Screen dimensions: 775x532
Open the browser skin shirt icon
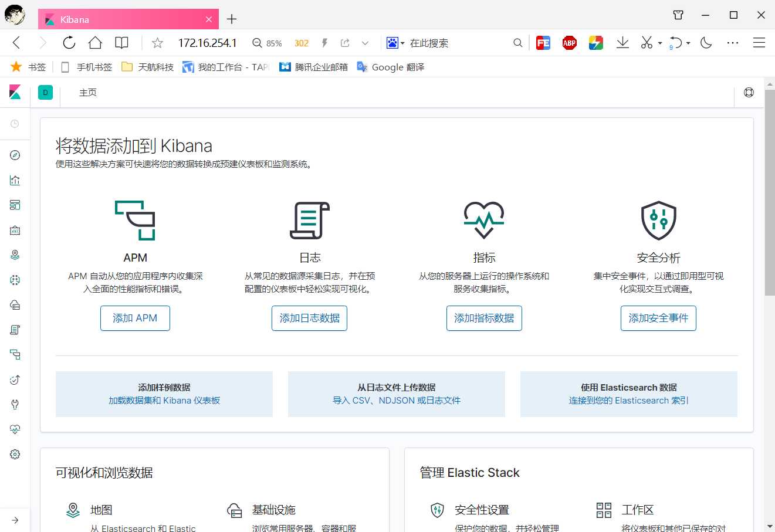(678, 15)
